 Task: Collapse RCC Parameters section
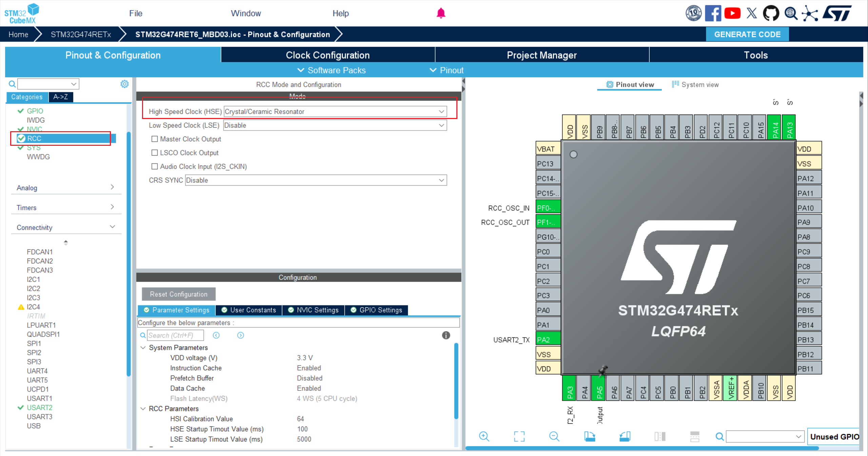pos(143,409)
